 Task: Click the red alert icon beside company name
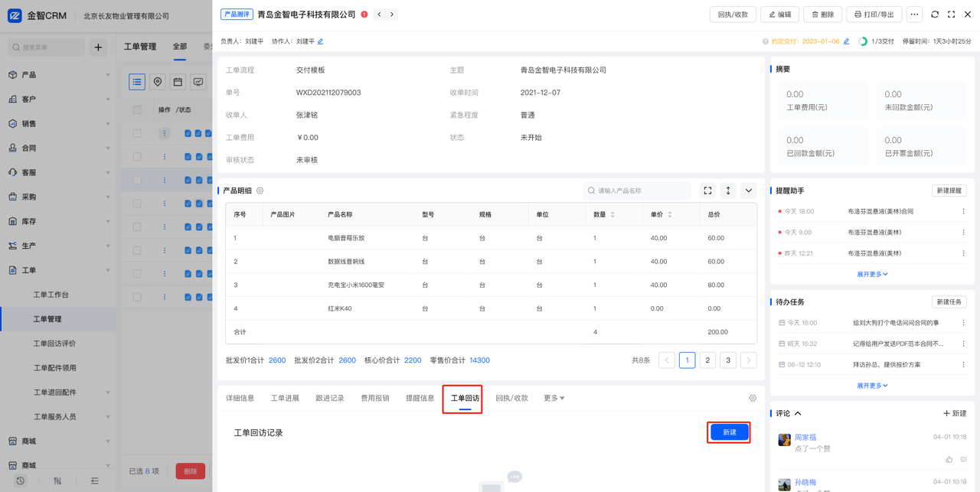[364, 15]
